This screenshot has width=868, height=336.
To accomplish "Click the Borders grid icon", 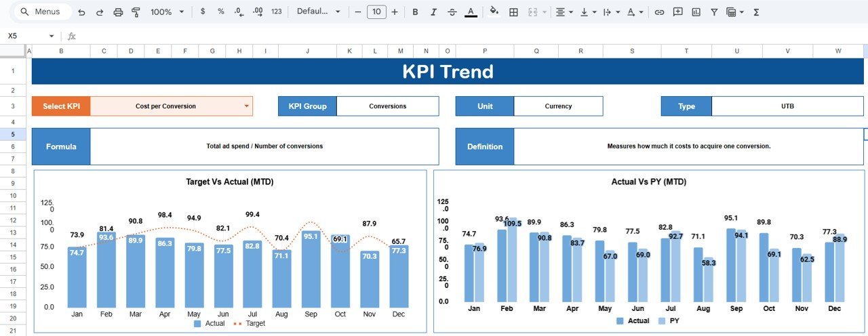I will (x=514, y=12).
